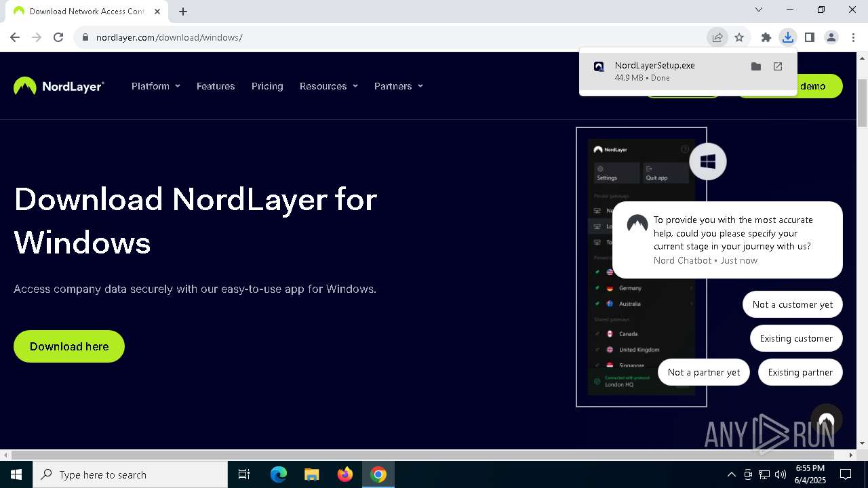Open Windows Start menu
Viewport: 868px width, 488px height.
16,474
